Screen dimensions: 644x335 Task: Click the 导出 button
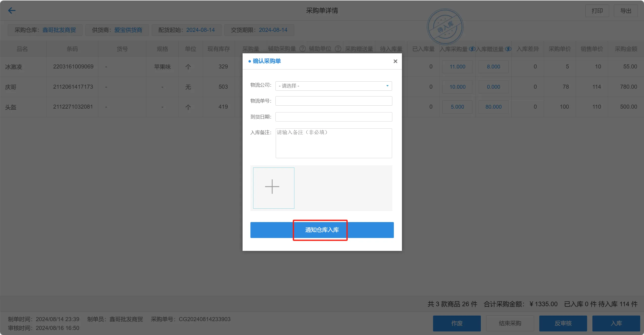click(x=626, y=11)
